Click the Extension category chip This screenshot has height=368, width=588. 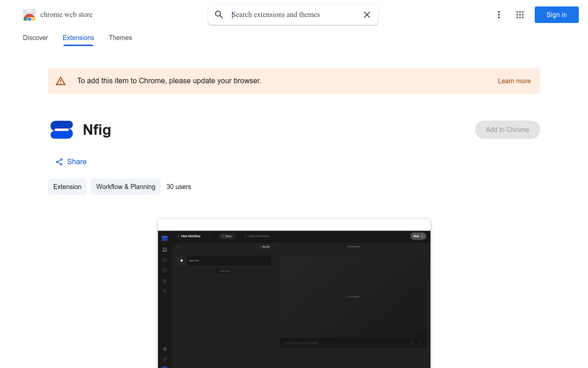pos(67,187)
